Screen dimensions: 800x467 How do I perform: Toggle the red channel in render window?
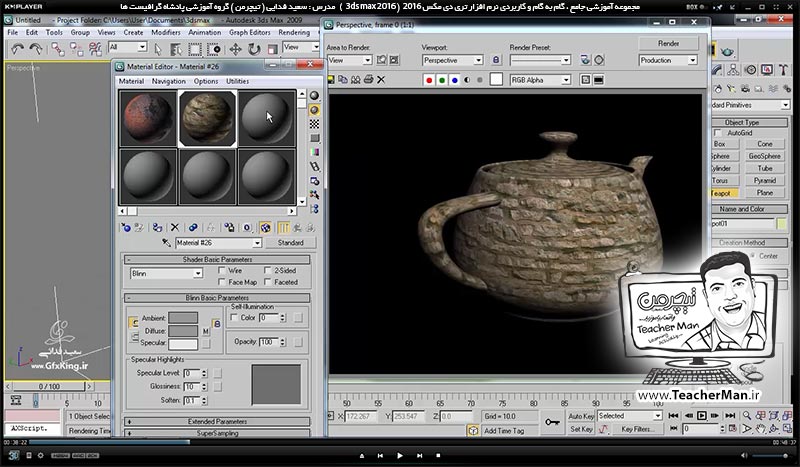pos(429,80)
